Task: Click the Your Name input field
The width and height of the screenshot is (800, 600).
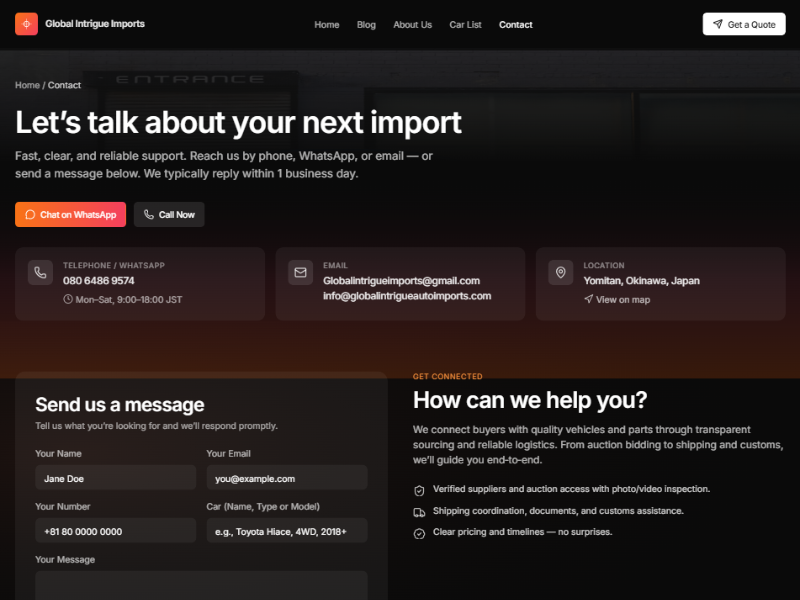Action: click(115, 478)
